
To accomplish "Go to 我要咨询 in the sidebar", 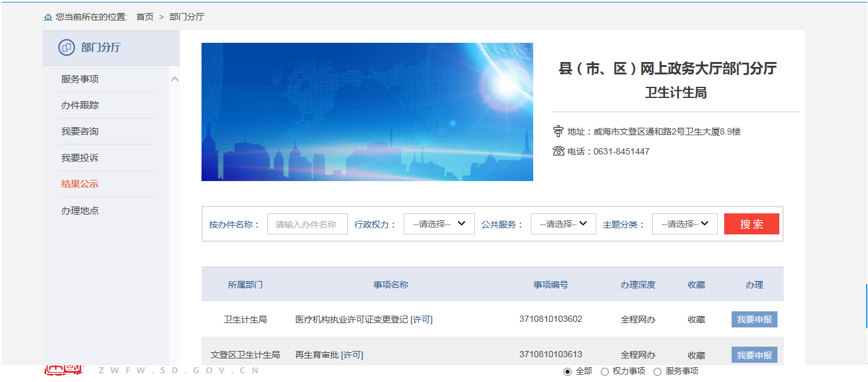I will [x=80, y=131].
